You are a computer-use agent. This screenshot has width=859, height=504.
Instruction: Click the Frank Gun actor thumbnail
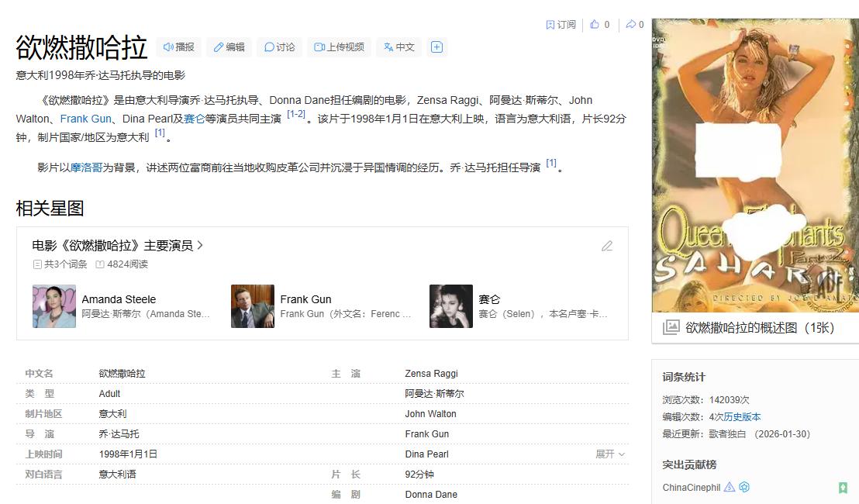pos(253,306)
